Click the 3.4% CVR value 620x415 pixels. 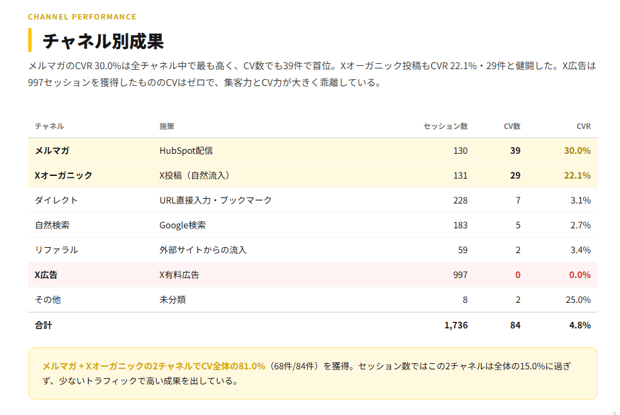tap(580, 250)
